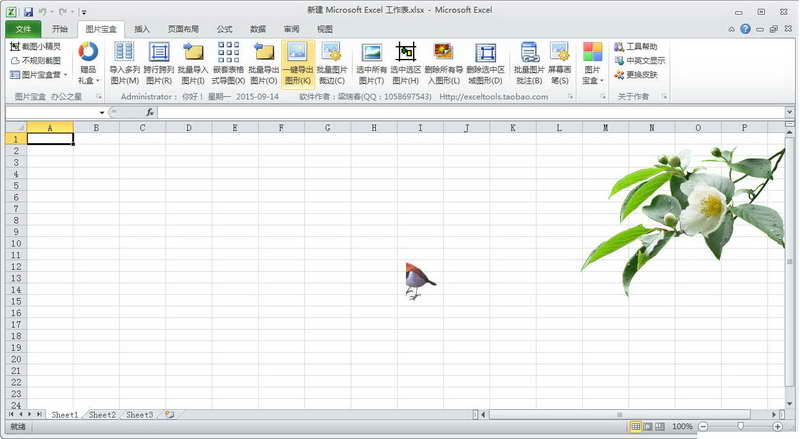Open Customize Quick Access Toolbar dropdown
Image resolution: width=800 pixels, height=439 pixels.
(84, 12)
